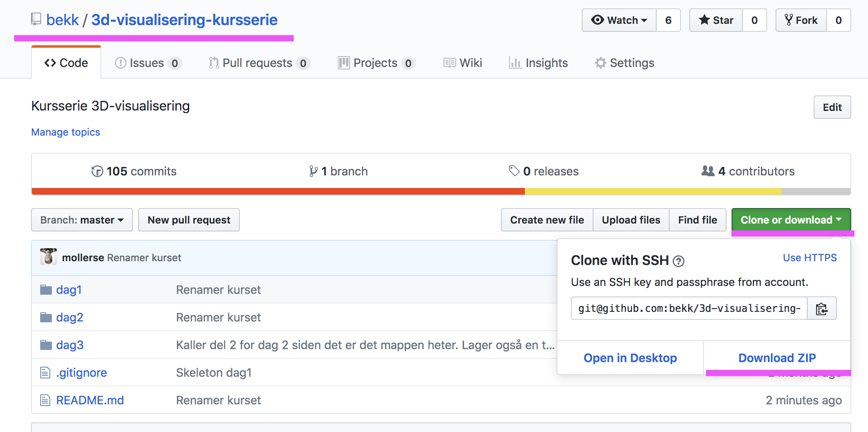Viewport: 868px width, 432px height.
Task: Click the watchers count 6
Action: (x=668, y=20)
